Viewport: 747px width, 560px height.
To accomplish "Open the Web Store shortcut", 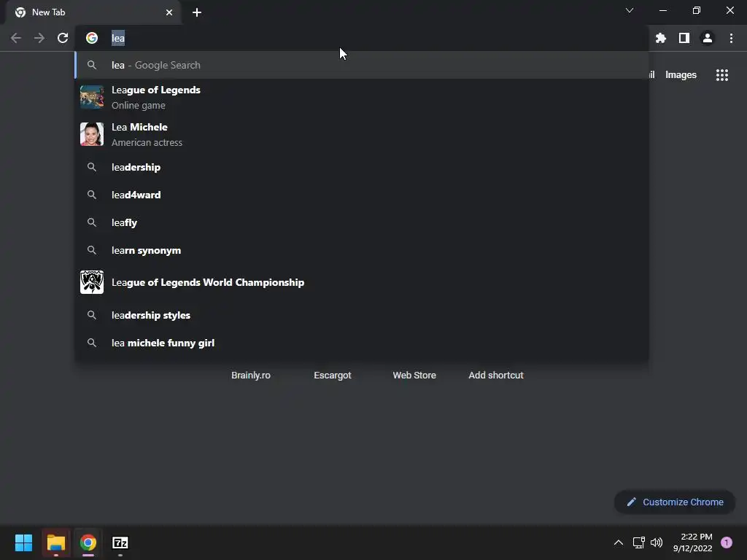I will [x=414, y=376].
